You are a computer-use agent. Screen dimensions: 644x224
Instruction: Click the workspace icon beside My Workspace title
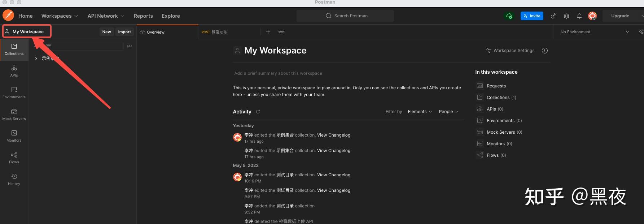(237, 51)
